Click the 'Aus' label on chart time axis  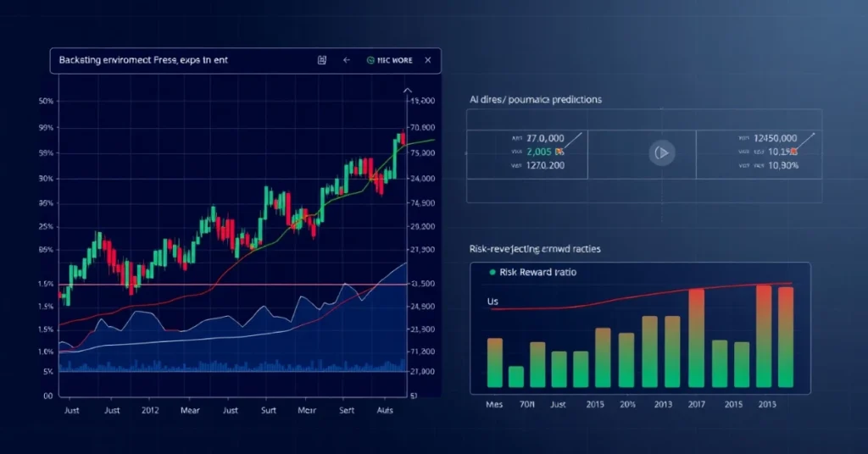coord(384,409)
